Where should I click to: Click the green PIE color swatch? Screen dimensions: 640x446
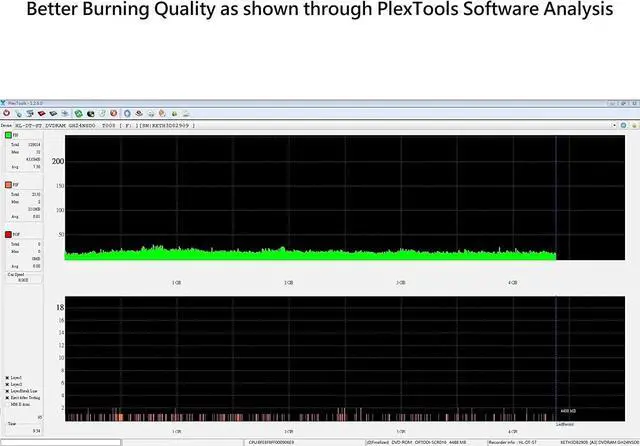(x=8, y=134)
